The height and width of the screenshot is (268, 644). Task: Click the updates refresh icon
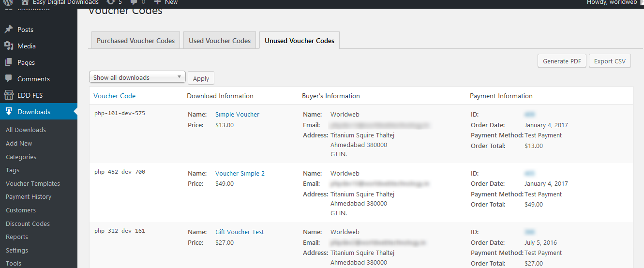(x=111, y=2)
